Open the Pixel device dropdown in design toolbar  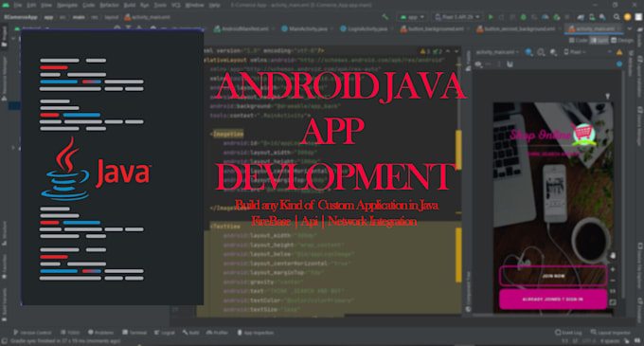[x=575, y=52]
